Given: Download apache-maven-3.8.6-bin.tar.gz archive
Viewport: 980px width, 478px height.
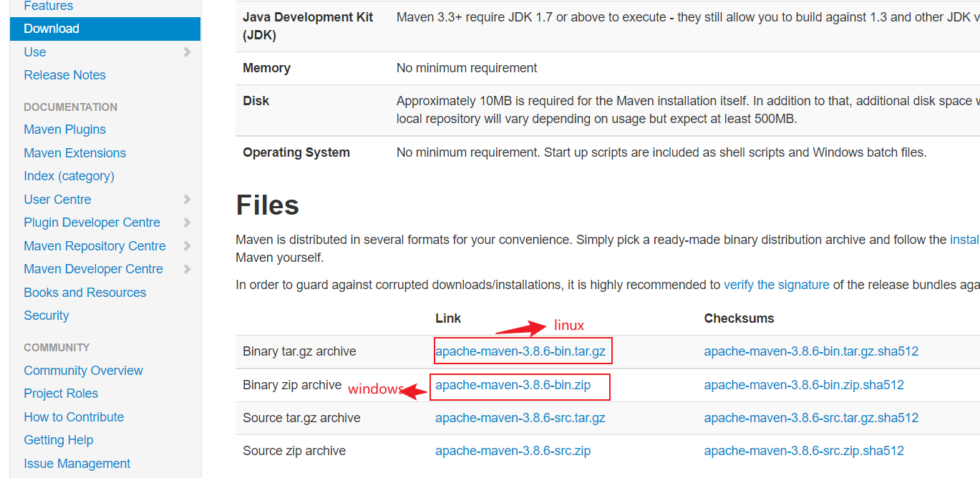Looking at the screenshot, I should (x=520, y=351).
